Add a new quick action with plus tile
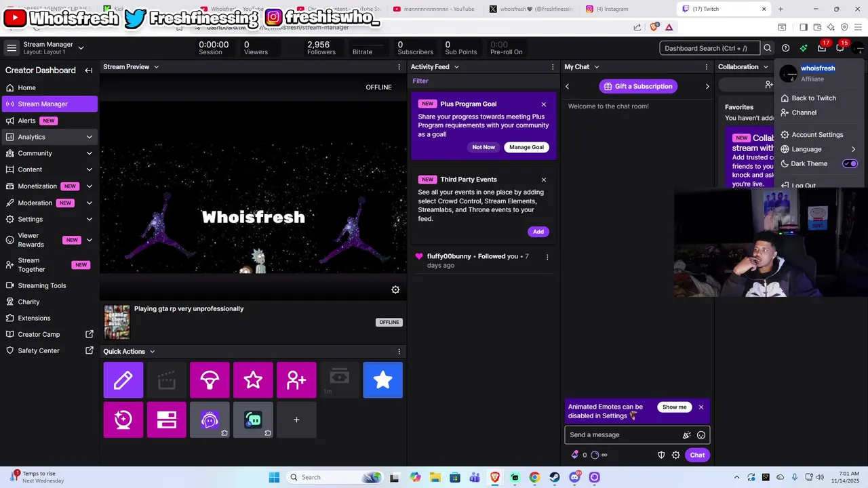The height and width of the screenshot is (488, 868). click(x=296, y=420)
